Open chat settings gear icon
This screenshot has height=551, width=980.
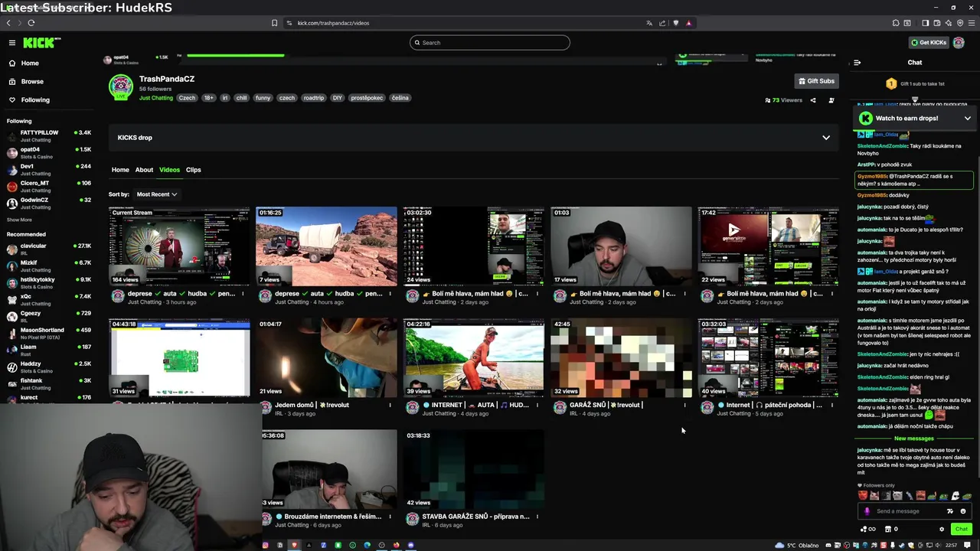942,529
